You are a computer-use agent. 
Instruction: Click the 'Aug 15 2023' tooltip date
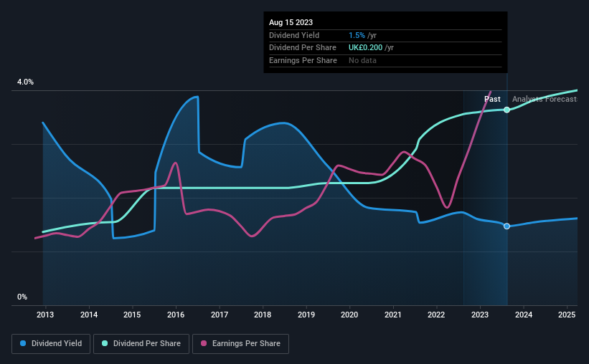point(291,22)
